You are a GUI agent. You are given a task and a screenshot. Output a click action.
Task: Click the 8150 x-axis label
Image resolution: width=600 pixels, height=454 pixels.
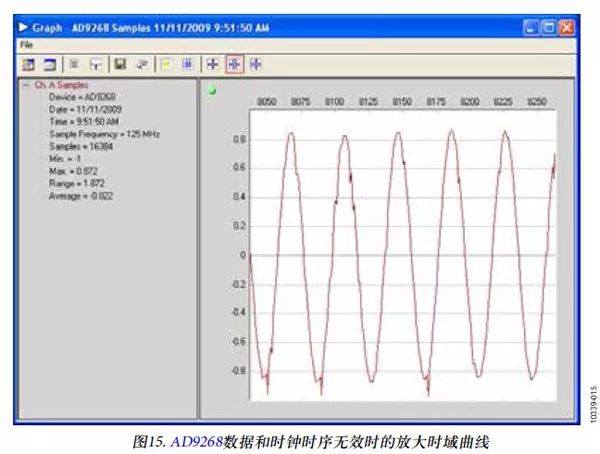[x=402, y=102]
